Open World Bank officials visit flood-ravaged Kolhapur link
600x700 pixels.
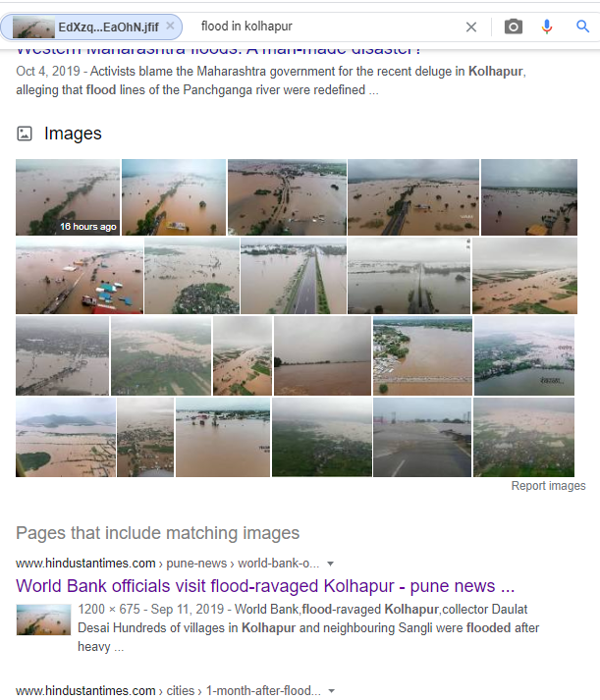tap(265, 586)
